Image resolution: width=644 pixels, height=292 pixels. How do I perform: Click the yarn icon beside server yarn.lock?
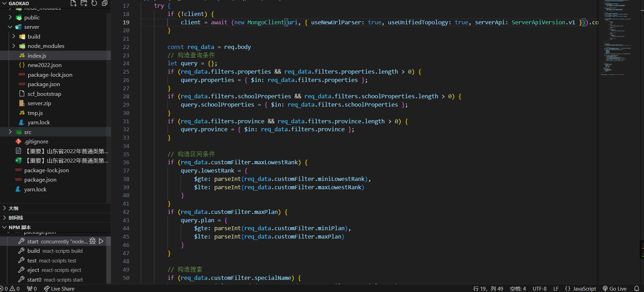(22, 122)
